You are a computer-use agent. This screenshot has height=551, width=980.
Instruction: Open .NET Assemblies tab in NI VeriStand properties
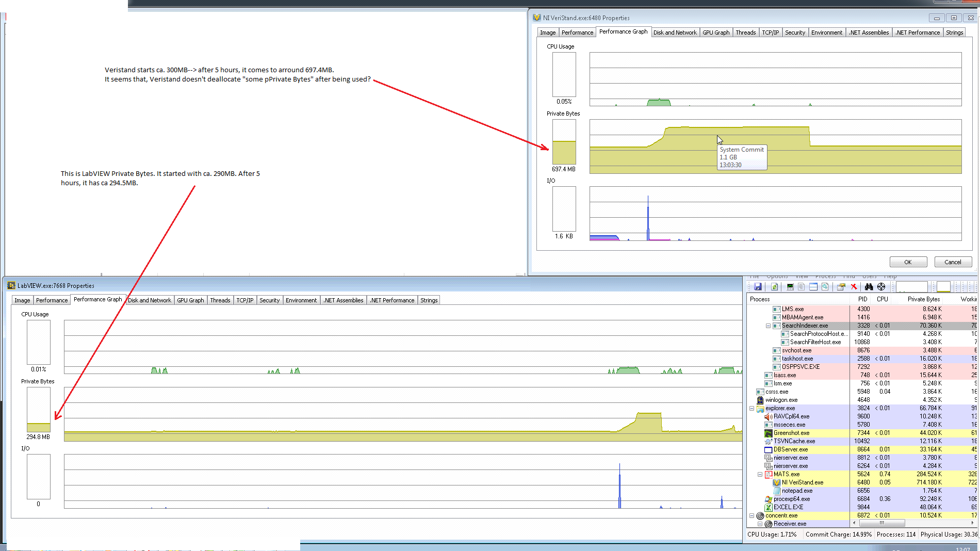[x=869, y=33]
